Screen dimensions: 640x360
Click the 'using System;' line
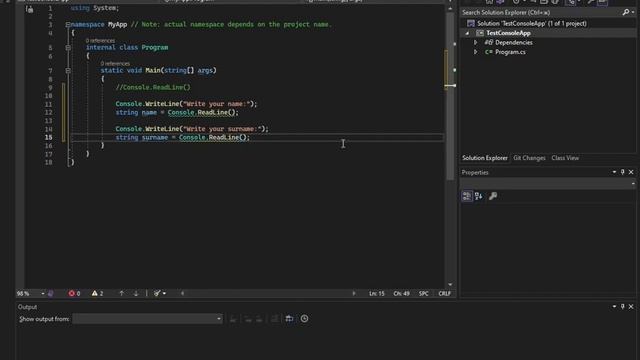95,8
